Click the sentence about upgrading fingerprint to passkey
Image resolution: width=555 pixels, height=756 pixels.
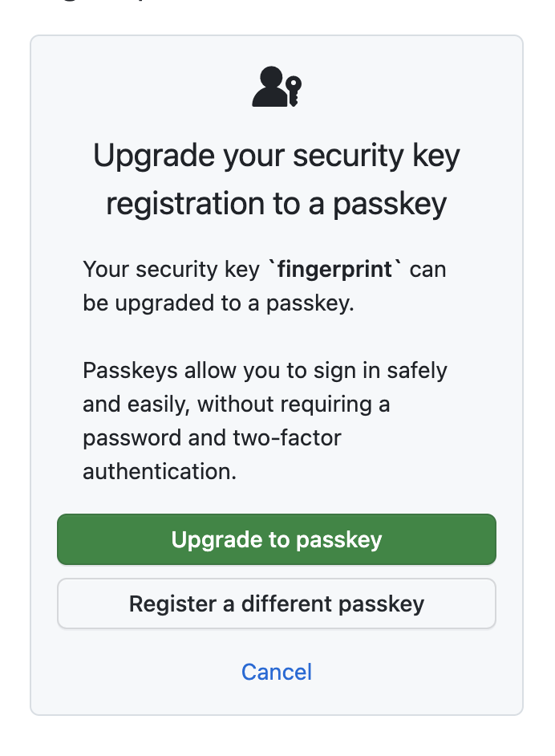pyautogui.click(x=263, y=286)
